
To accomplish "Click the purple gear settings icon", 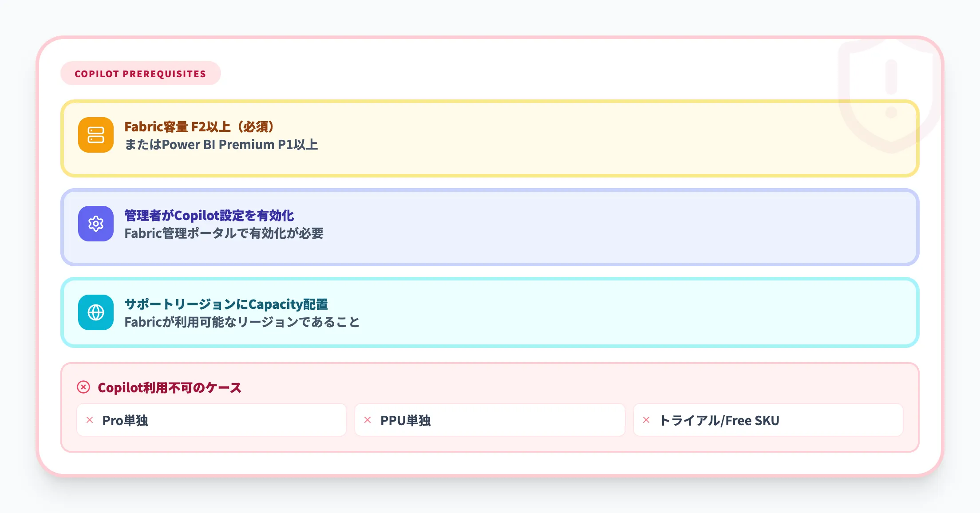I will (96, 224).
